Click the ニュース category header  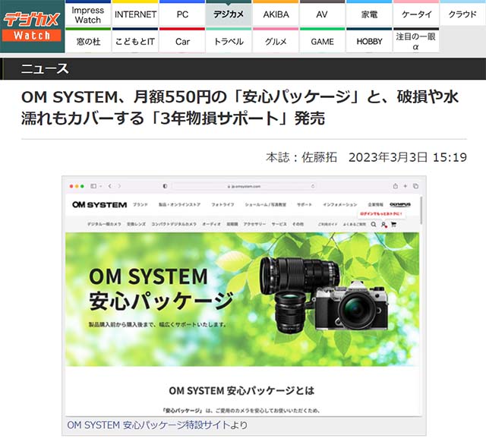pyautogui.click(x=45, y=68)
